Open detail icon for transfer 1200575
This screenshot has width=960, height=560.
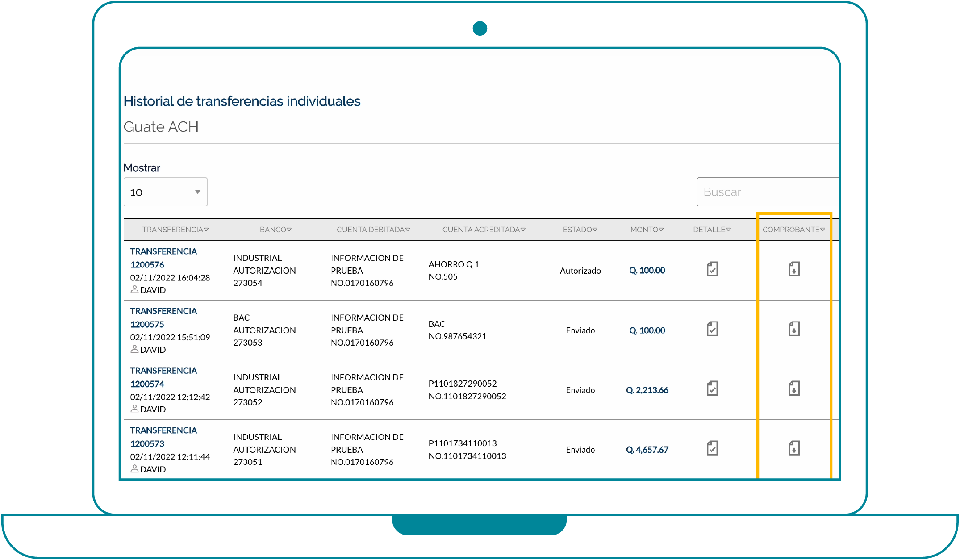[712, 329]
